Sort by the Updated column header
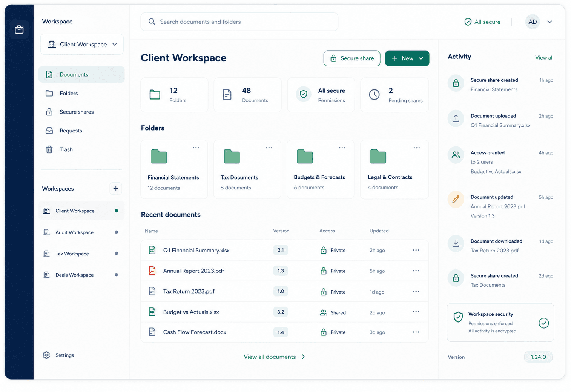This screenshot has height=392, width=571. (379, 231)
